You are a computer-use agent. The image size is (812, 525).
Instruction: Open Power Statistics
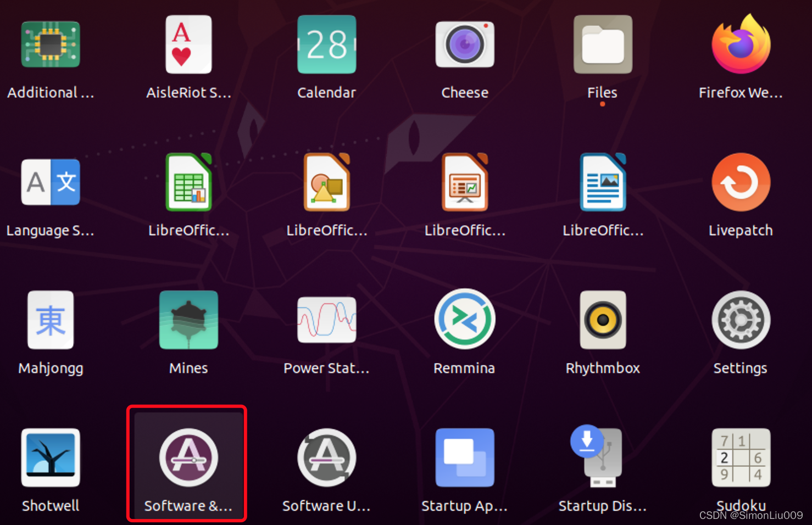[x=327, y=320]
